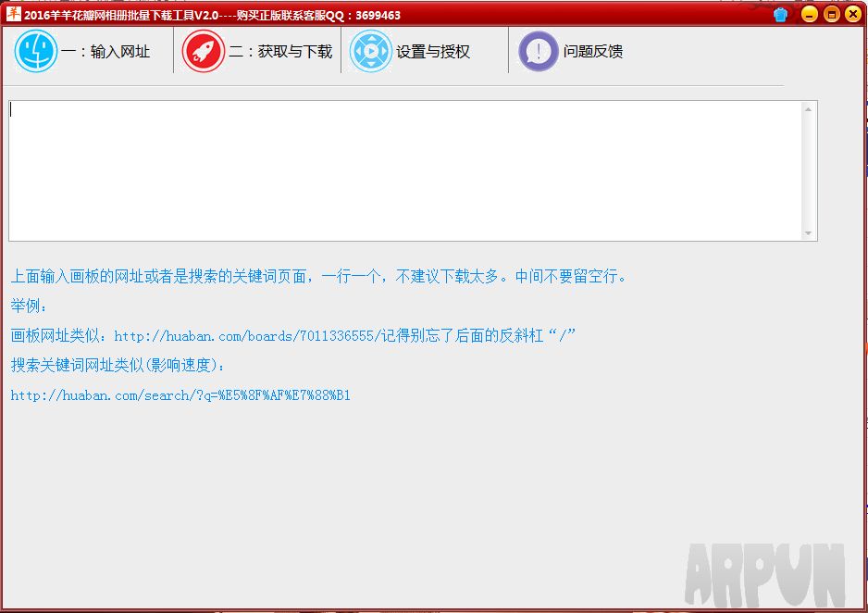This screenshot has height=613, width=868.
Task: Click the 举例： label
Action: pyautogui.click(x=30, y=306)
